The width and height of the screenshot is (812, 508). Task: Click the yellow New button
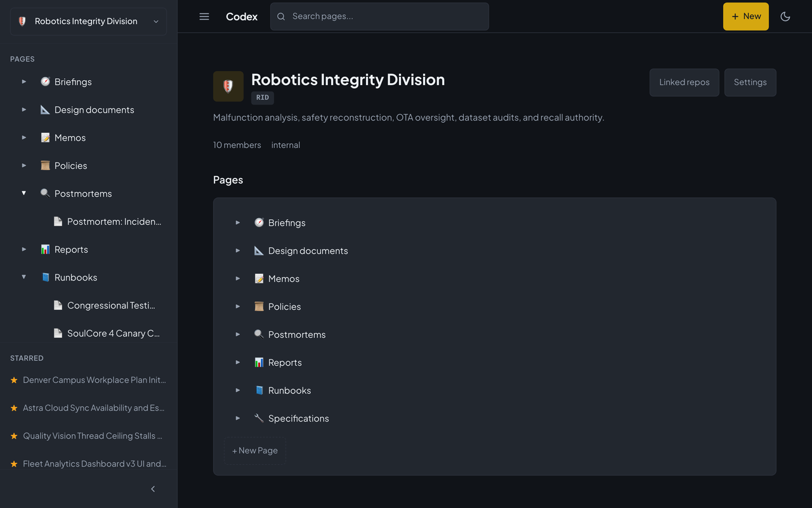(x=746, y=17)
